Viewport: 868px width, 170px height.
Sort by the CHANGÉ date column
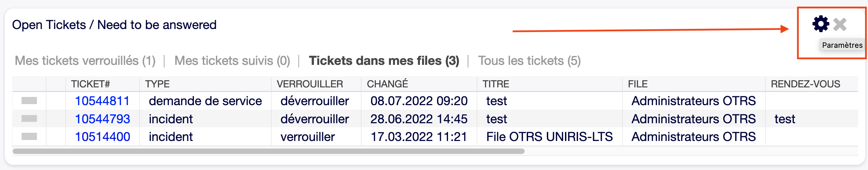(x=387, y=84)
